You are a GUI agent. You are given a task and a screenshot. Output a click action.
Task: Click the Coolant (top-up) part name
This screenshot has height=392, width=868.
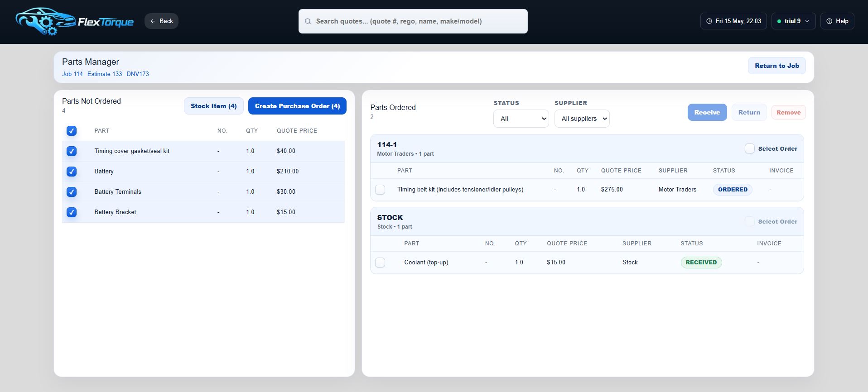point(426,263)
